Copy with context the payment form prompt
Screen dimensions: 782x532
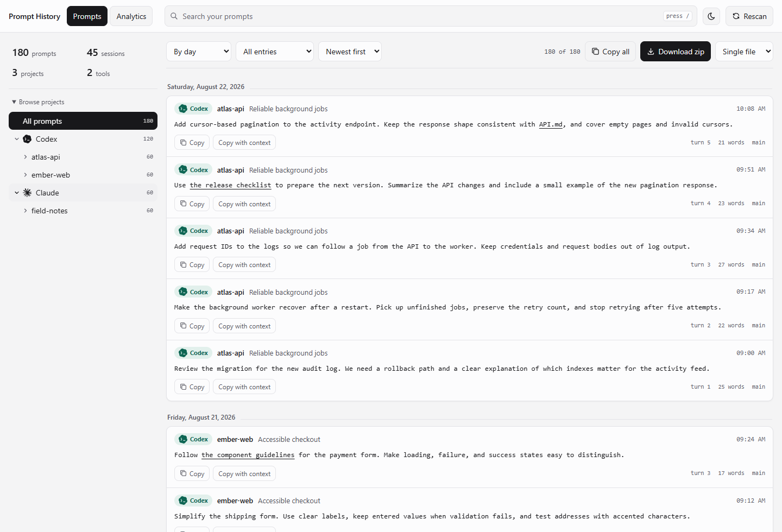[244, 474]
